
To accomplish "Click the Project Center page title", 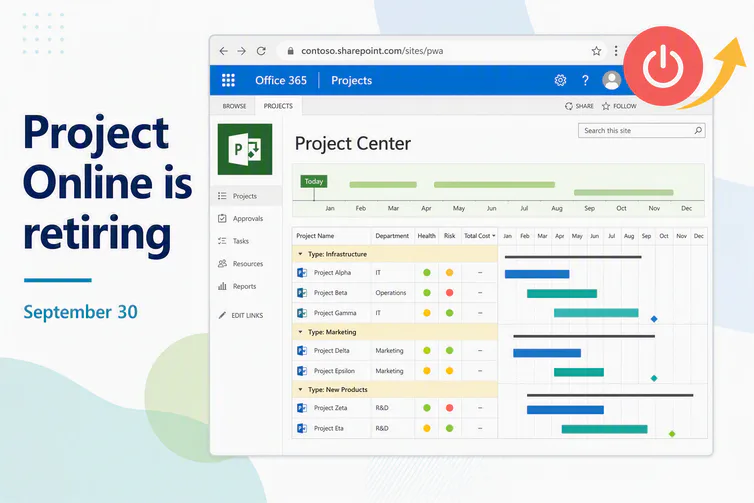I will [353, 143].
